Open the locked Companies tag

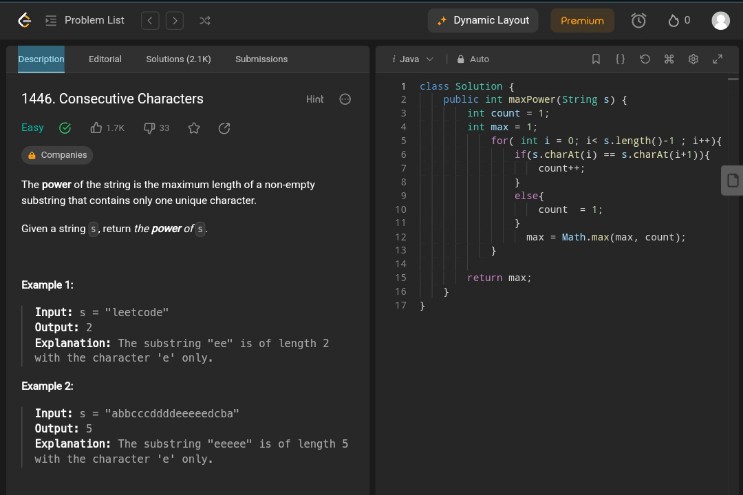tap(57, 155)
